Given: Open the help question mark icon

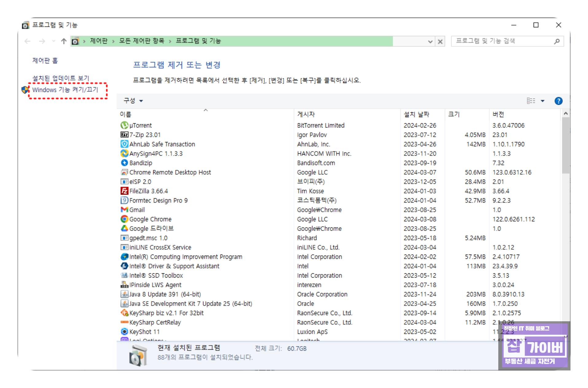Looking at the screenshot, I should 558,101.
